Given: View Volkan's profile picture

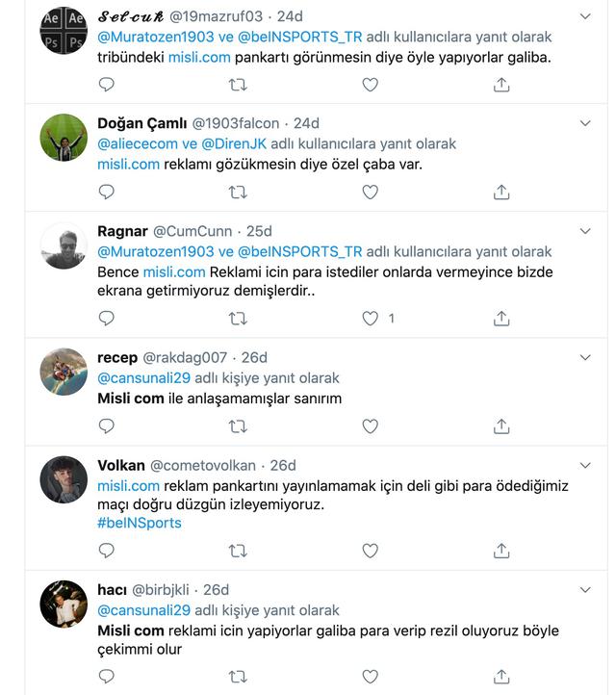Looking at the screenshot, I should 64,479.
